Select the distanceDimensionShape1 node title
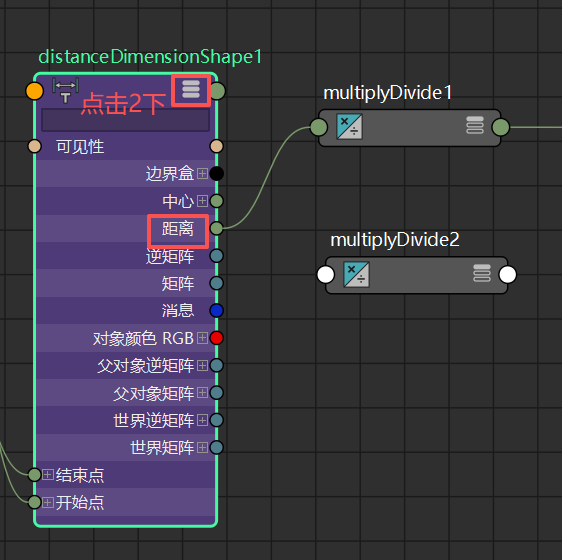Image resolution: width=562 pixels, height=560 pixels. 150,57
